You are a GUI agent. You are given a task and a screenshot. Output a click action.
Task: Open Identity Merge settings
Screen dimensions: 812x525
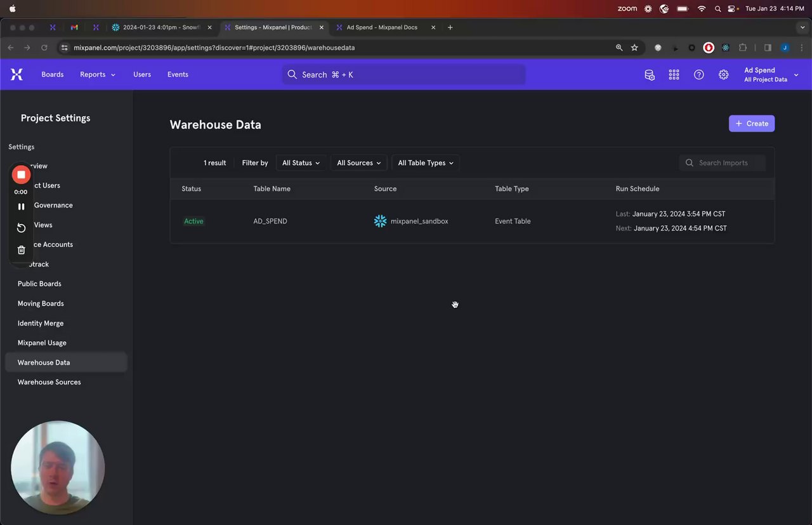pos(41,323)
